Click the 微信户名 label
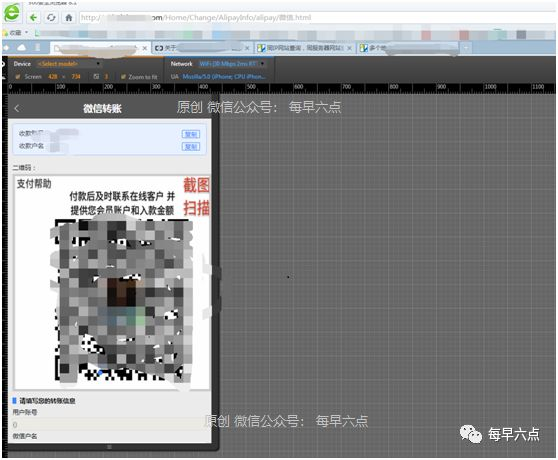 (x=25, y=436)
